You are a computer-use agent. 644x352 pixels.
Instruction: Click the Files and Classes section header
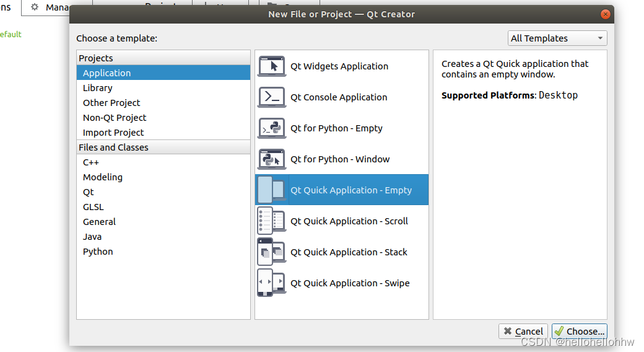163,147
